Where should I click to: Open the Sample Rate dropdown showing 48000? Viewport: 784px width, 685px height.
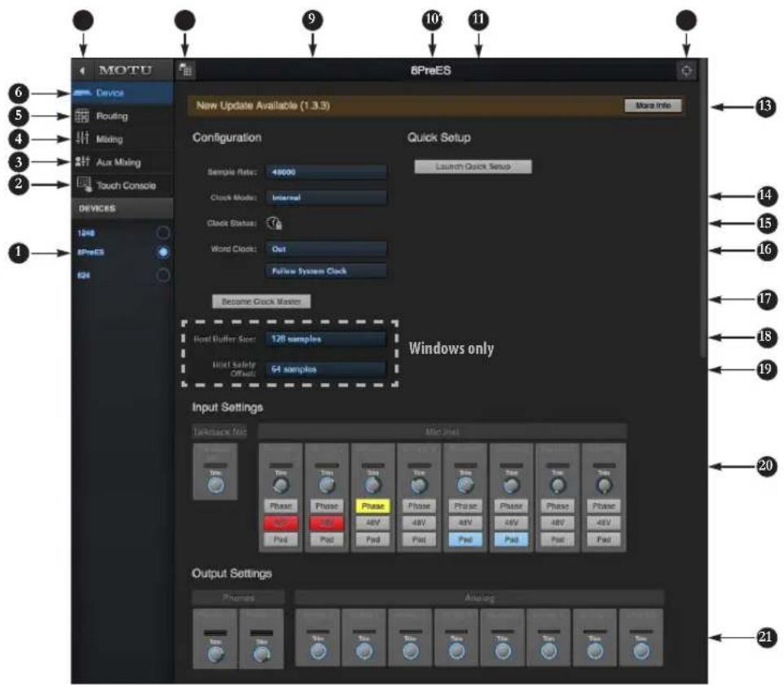327,172
